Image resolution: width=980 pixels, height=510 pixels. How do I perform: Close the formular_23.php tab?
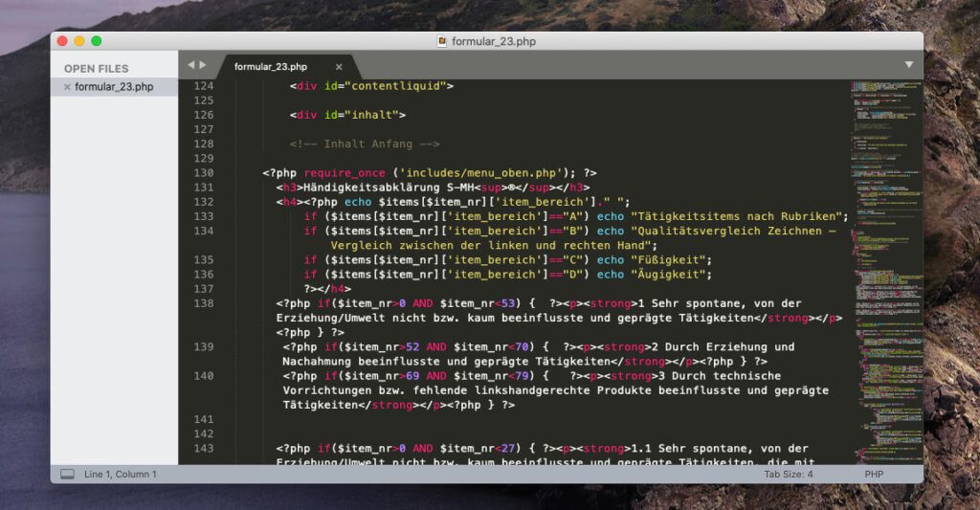point(339,67)
